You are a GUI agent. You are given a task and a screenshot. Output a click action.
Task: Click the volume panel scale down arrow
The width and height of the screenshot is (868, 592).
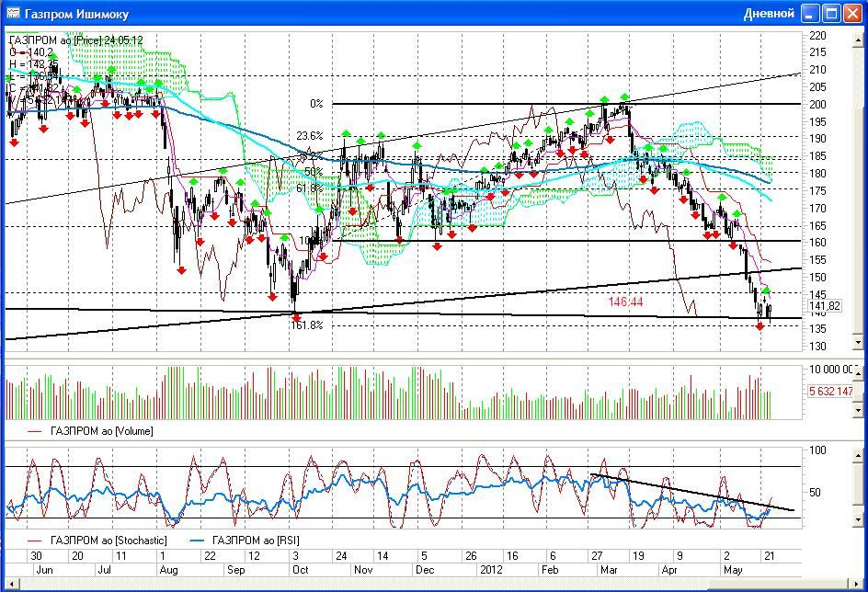[x=858, y=411]
